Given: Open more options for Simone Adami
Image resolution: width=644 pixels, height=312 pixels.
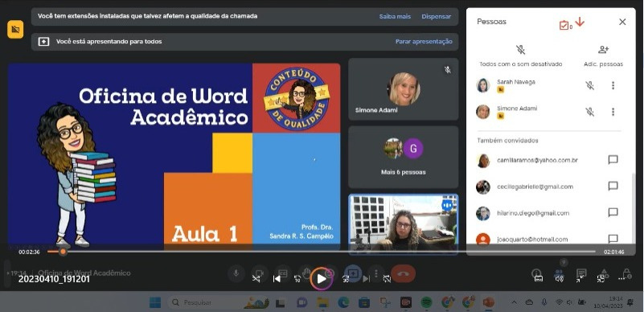Looking at the screenshot, I should 613,112.
